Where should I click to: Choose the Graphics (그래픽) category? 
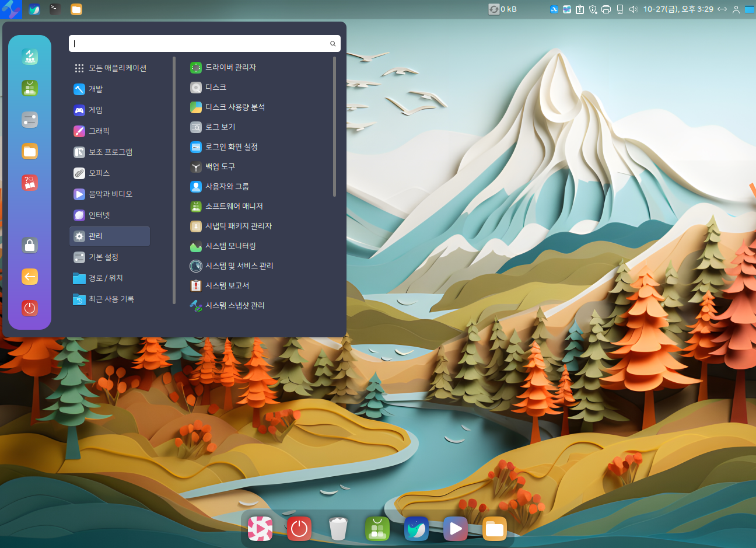tap(99, 131)
